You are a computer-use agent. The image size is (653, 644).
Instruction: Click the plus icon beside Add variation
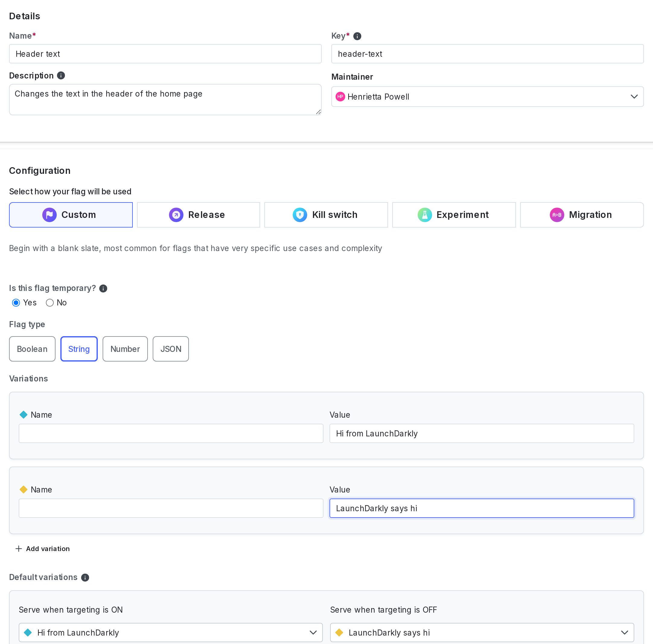coord(19,549)
